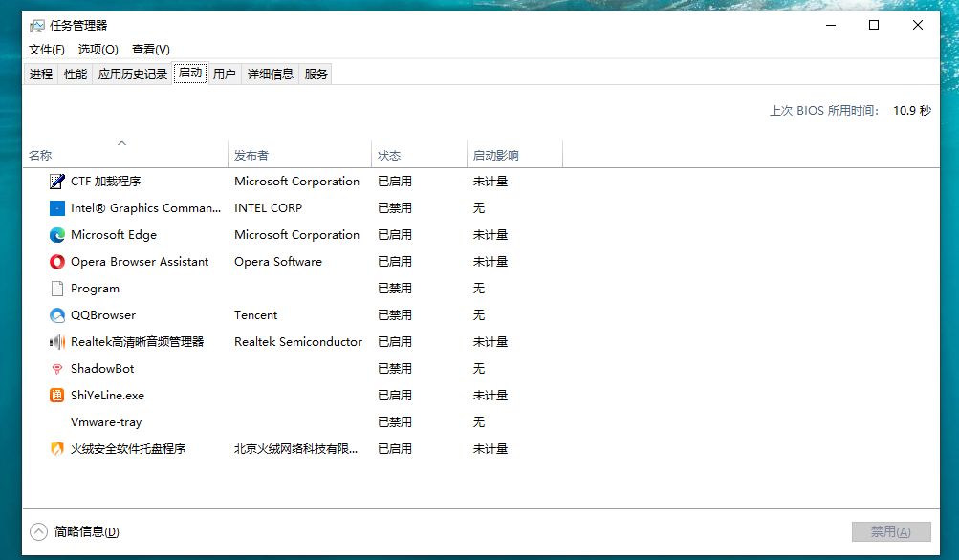959x560 pixels.
Task: Switch to the 详细信息 tab
Action: pyautogui.click(x=271, y=74)
